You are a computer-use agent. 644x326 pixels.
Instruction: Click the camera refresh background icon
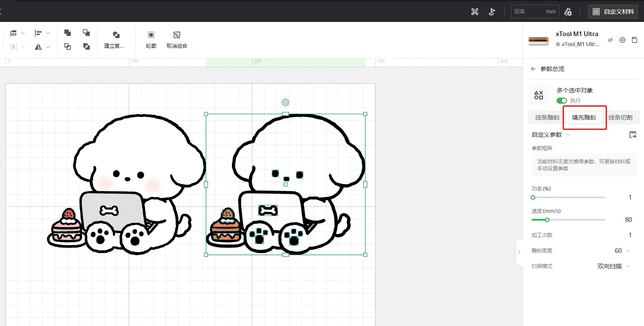475,12
